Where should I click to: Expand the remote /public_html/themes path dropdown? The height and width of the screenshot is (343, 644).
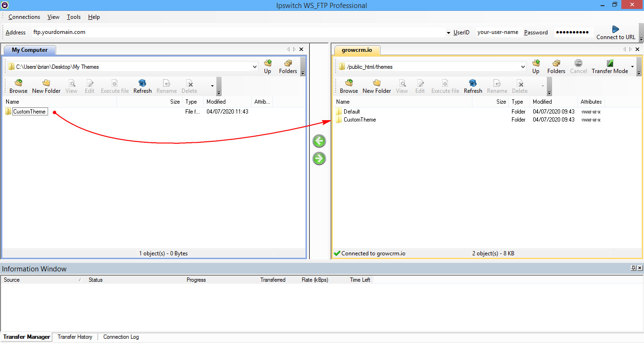[522, 67]
